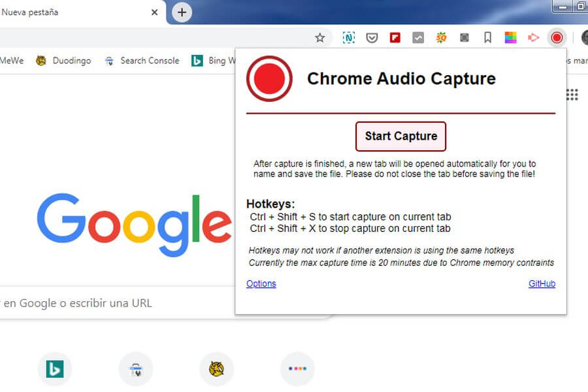The height and width of the screenshot is (392, 588).
Task: Click the orange SQ extension icon
Action: (442, 37)
